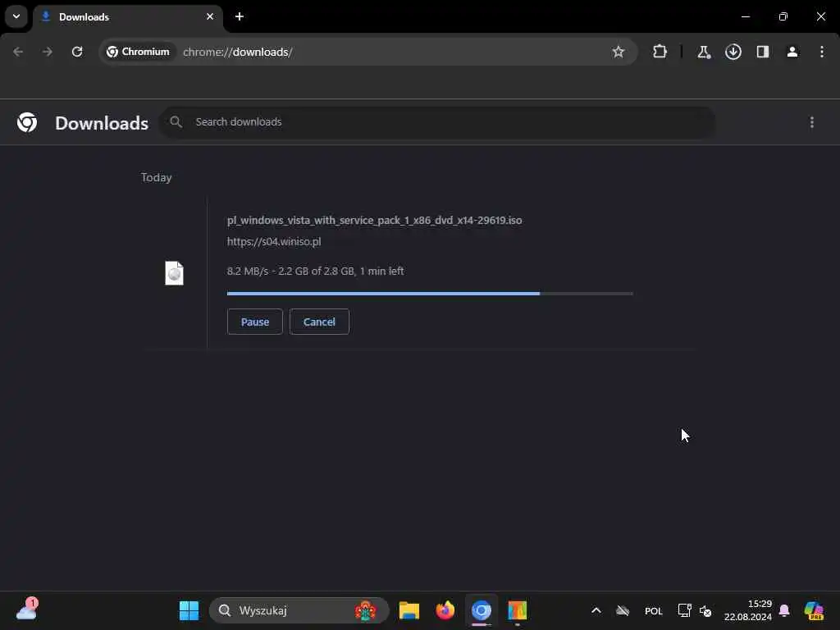840x630 pixels.
Task: Pause the Vista ISO download
Action: tap(255, 322)
